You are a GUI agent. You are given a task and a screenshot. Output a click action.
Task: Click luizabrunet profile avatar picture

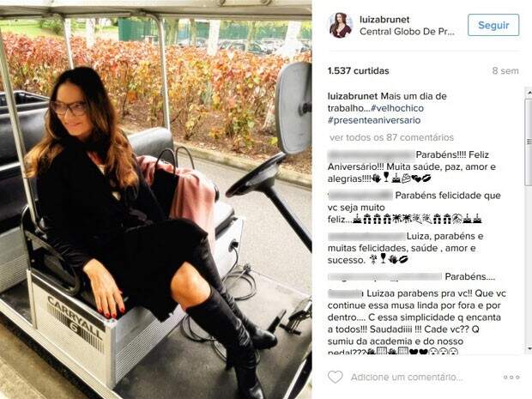[x=341, y=26]
